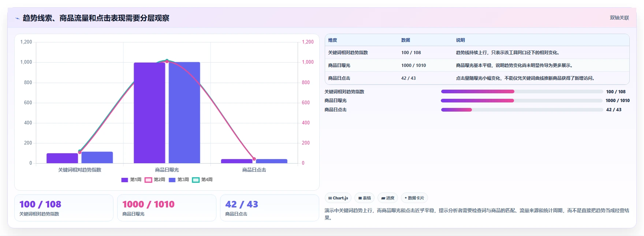Click the 商品日点击 chart axis label
The width and height of the screenshot is (644, 236).
(254, 170)
